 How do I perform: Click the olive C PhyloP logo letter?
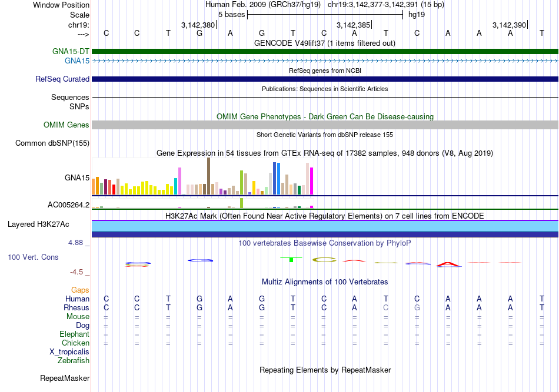pos(324,260)
